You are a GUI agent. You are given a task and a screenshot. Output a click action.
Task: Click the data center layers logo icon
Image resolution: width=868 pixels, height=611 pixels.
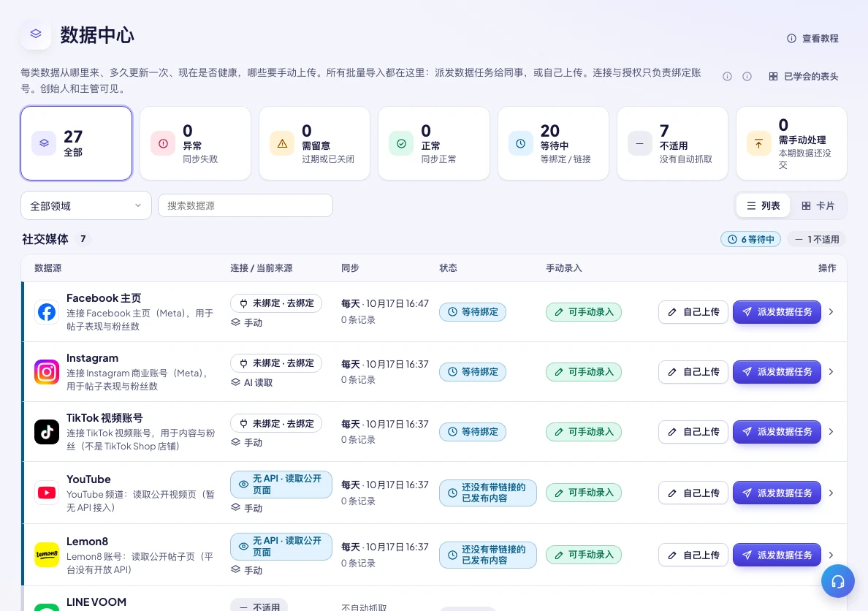[36, 34]
